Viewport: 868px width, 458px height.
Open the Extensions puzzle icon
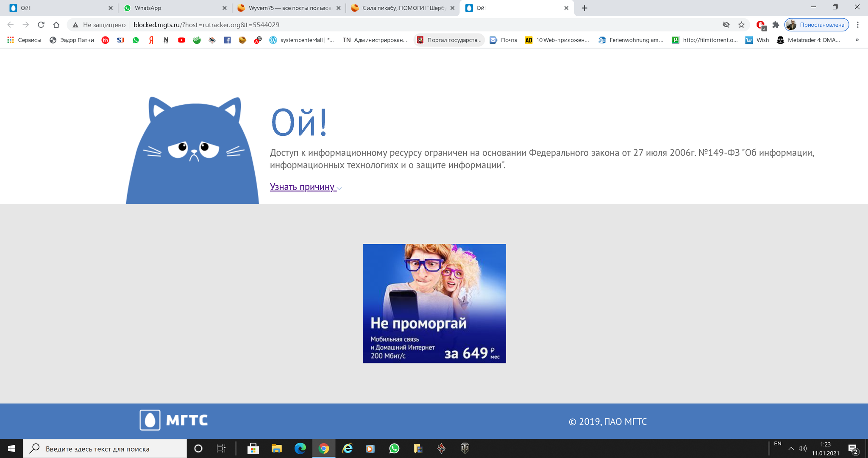(776, 25)
